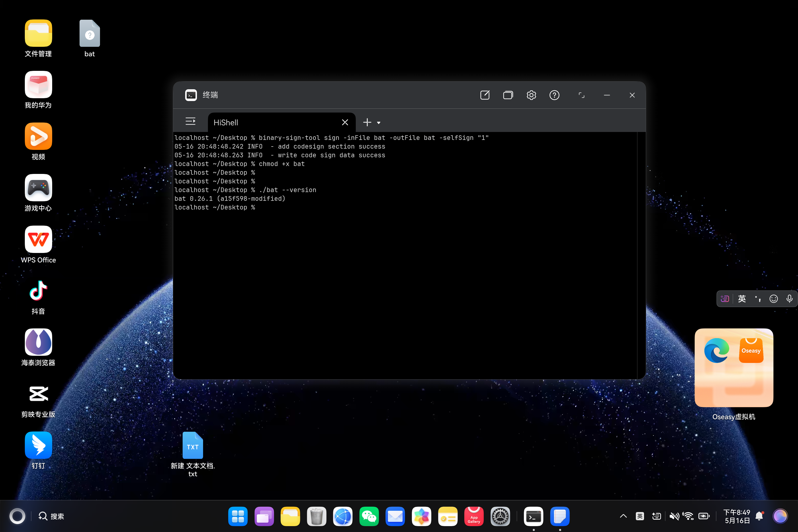Open the yellow notes app in dock
Viewport: 798px width, 532px height.
(448, 516)
